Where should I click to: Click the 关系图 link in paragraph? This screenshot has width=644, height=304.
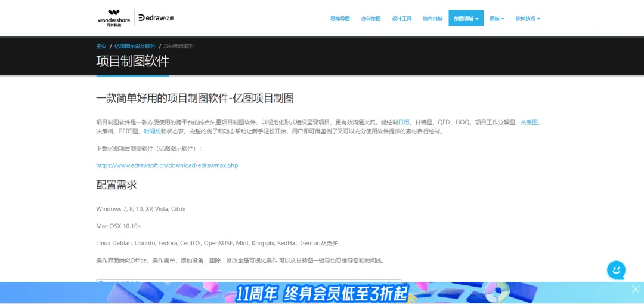[529, 122]
